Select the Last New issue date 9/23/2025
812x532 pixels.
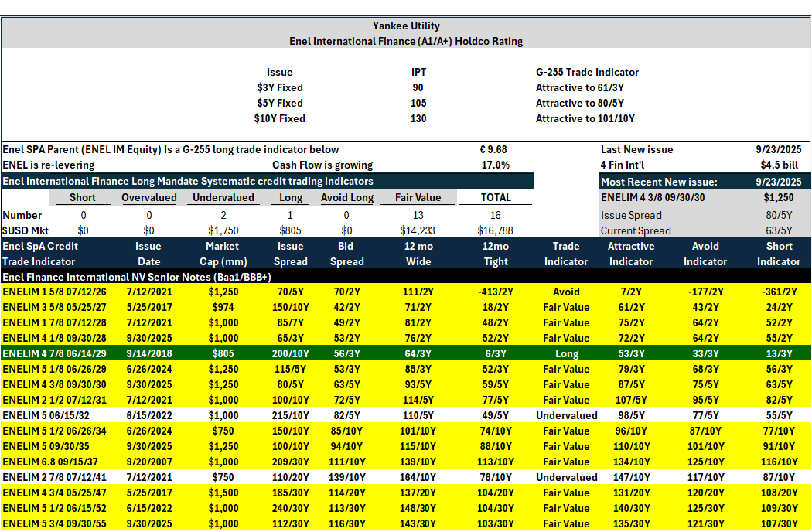[x=778, y=150]
